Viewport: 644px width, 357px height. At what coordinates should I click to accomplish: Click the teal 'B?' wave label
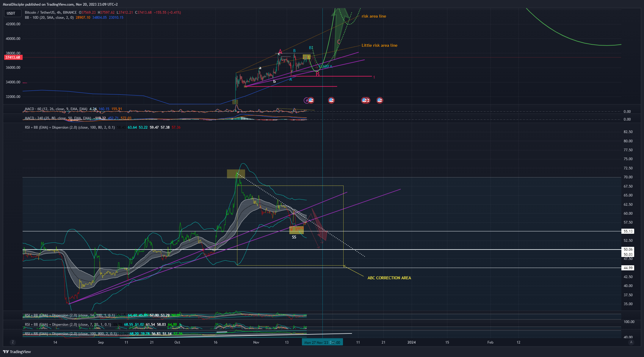point(311,48)
